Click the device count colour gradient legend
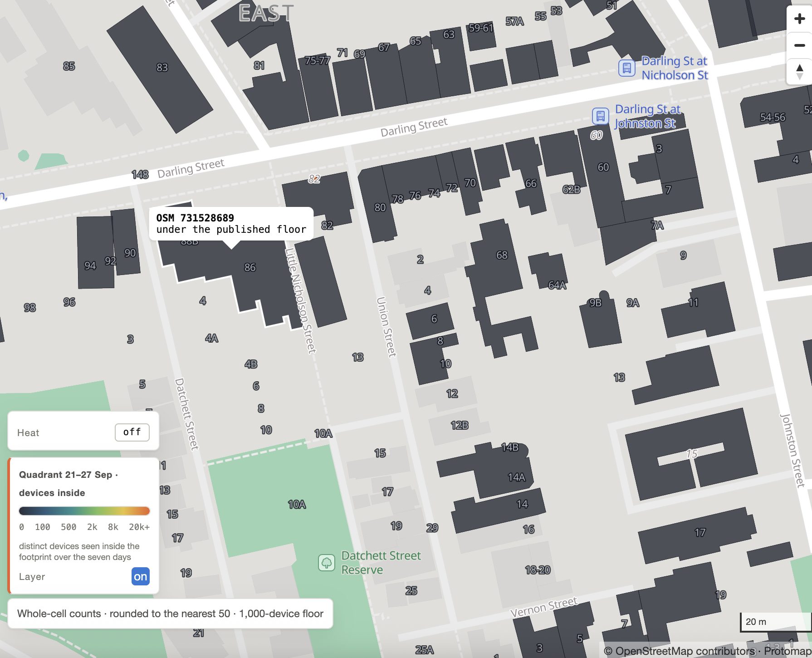Screen dimensions: 812x658 [84, 511]
